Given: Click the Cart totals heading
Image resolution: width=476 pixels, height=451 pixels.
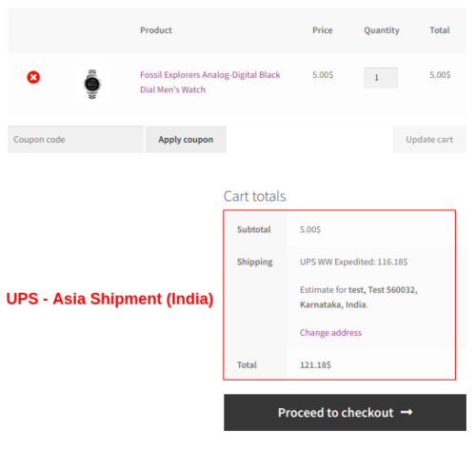Looking at the screenshot, I should (x=254, y=196).
